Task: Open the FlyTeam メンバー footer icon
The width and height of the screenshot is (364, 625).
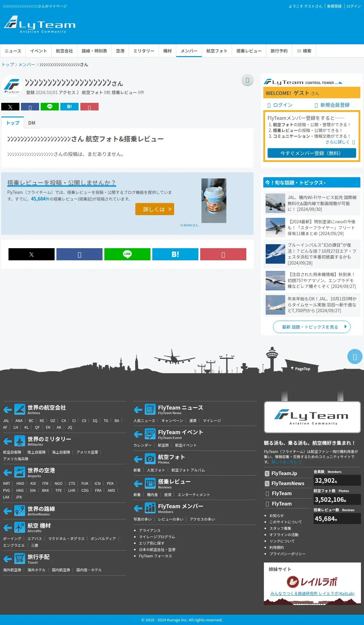Action: click(x=150, y=508)
